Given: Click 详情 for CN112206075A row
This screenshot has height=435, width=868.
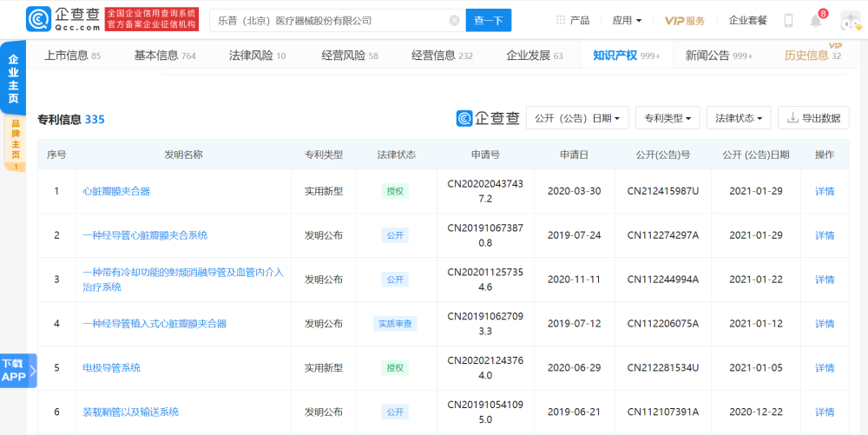Looking at the screenshot, I should (x=825, y=324).
